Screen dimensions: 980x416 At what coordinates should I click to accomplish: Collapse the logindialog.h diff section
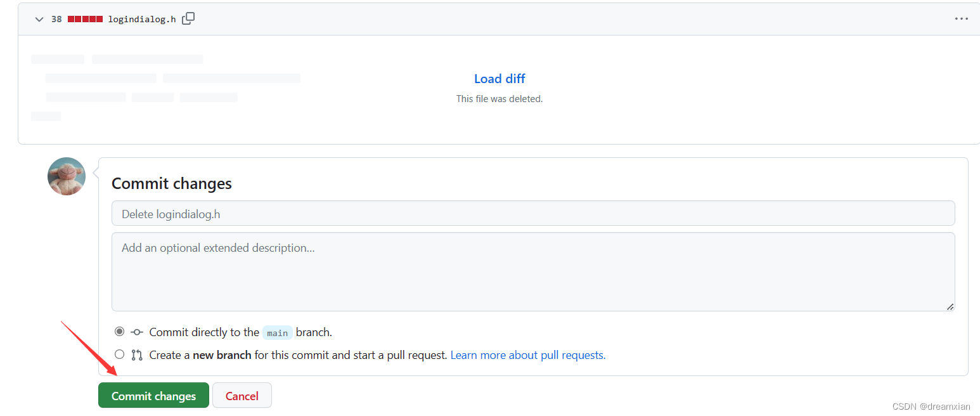tap(38, 18)
